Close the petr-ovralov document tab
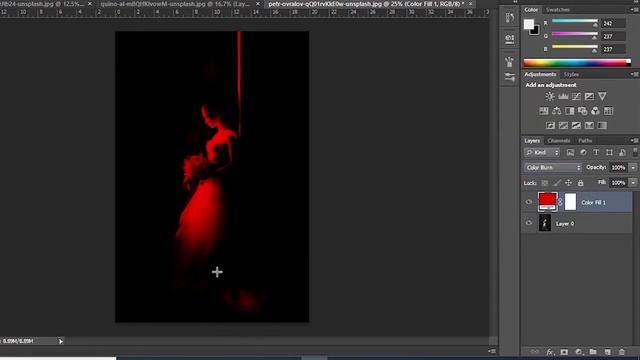Screen dimensions: 640x360 tap(471, 4)
